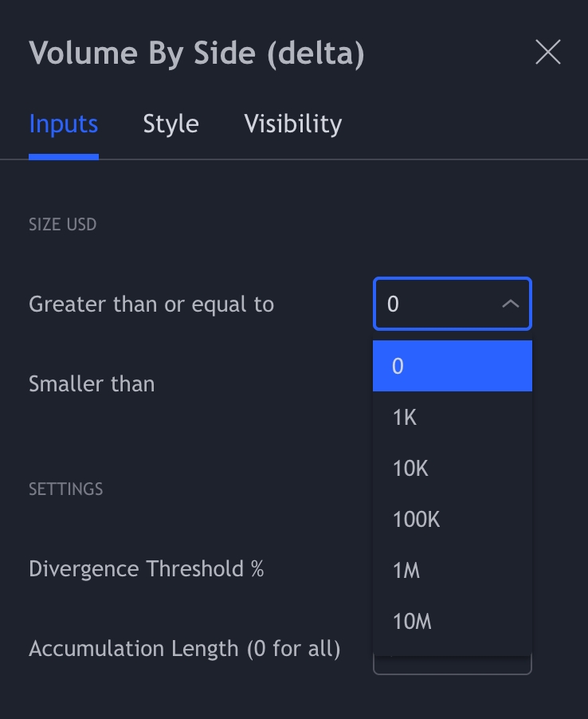The width and height of the screenshot is (588, 719).
Task: Switch to the Inputs tab
Action: click(63, 124)
